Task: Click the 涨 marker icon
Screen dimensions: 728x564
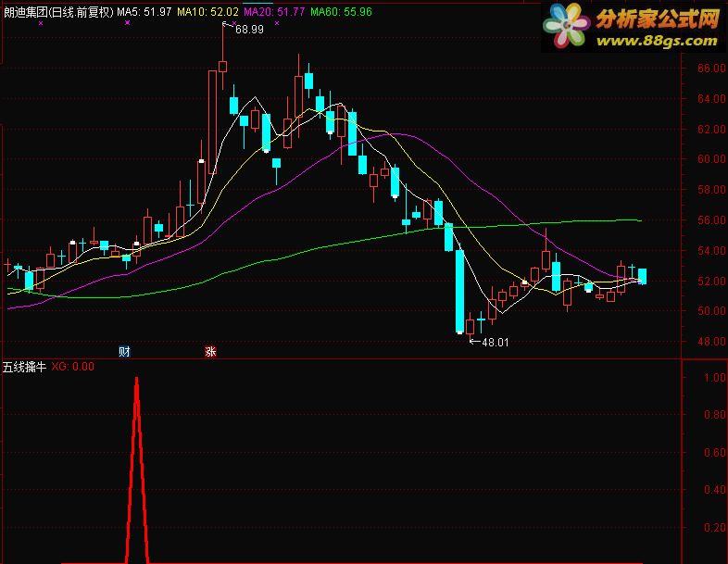Action: (x=210, y=351)
